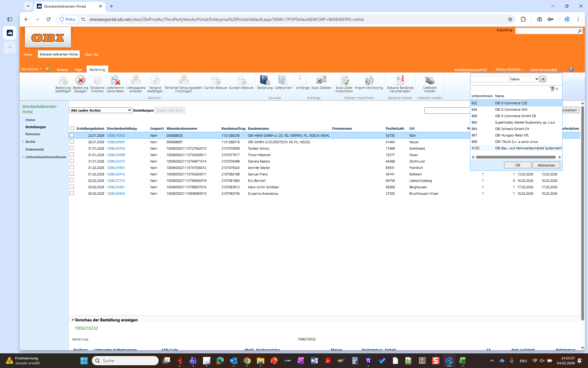Go to Home in top navigation
The image size is (588, 368).
tap(28, 55)
